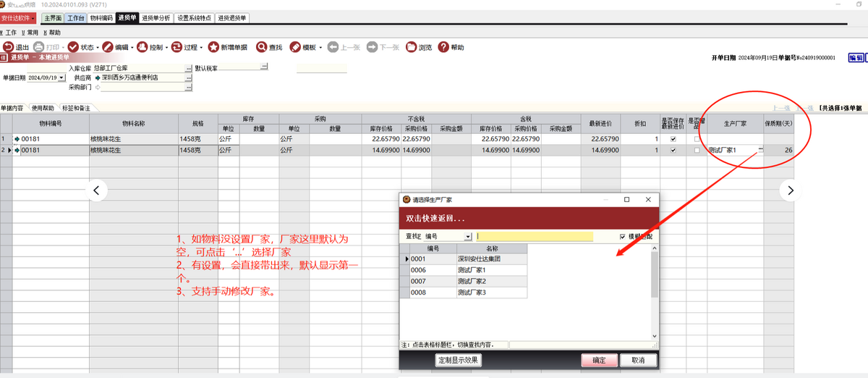Screen dimensions: 868x378
Task: Toggle the 模糊匹配 checkbox in dialog
Action: pyautogui.click(x=623, y=236)
